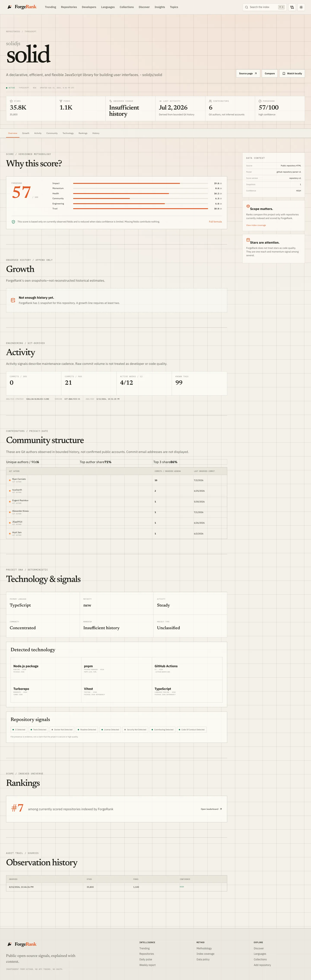Click the Repositories breadcrumb
Viewport: 311px width, 980px height.
[13, 32]
